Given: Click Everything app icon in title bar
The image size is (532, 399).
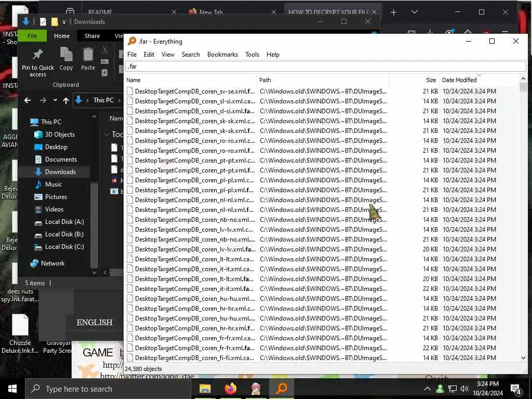Looking at the screenshot, I should pyautogui.click(x=132, y=42).
